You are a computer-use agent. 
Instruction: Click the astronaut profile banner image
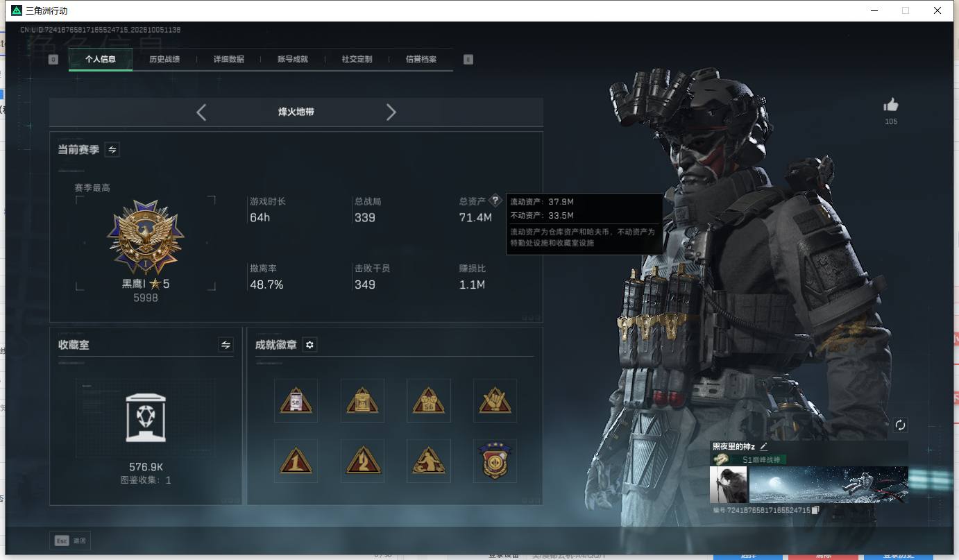[829, 484]
